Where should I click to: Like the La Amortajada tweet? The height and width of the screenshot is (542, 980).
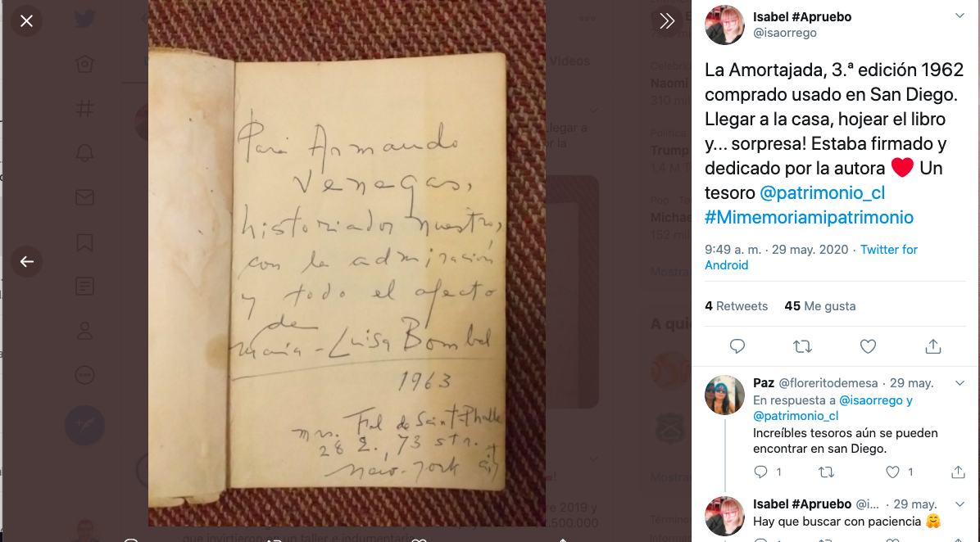[868, 346]
